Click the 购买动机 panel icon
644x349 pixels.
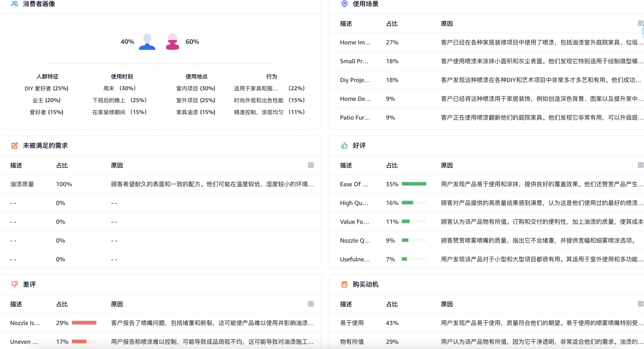tap(344, 284)
